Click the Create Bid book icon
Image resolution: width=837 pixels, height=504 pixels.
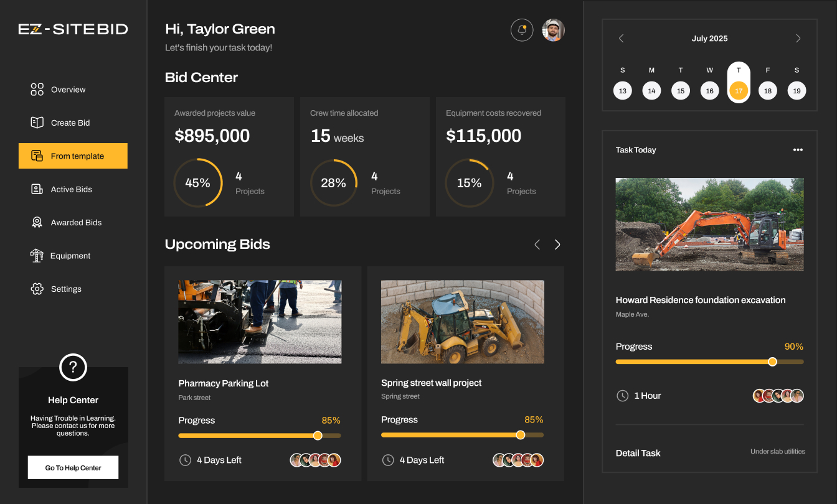37,123
